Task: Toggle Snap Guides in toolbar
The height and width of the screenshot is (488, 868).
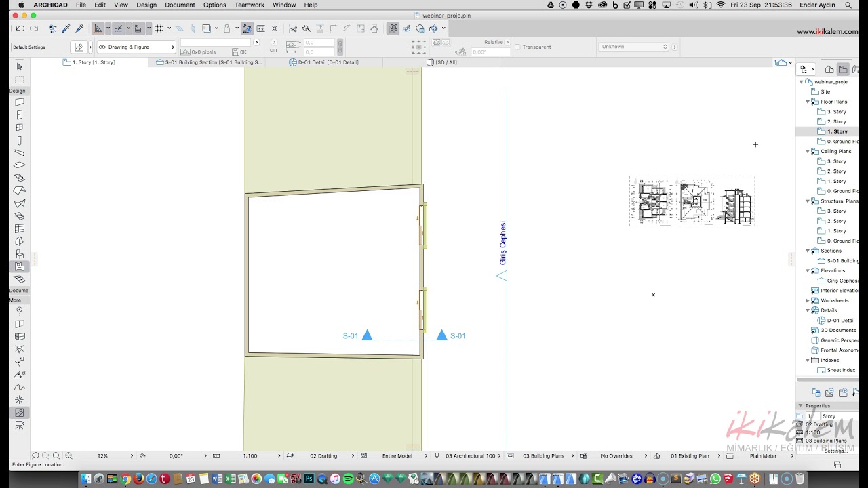Action: click(x=119, y=28)
